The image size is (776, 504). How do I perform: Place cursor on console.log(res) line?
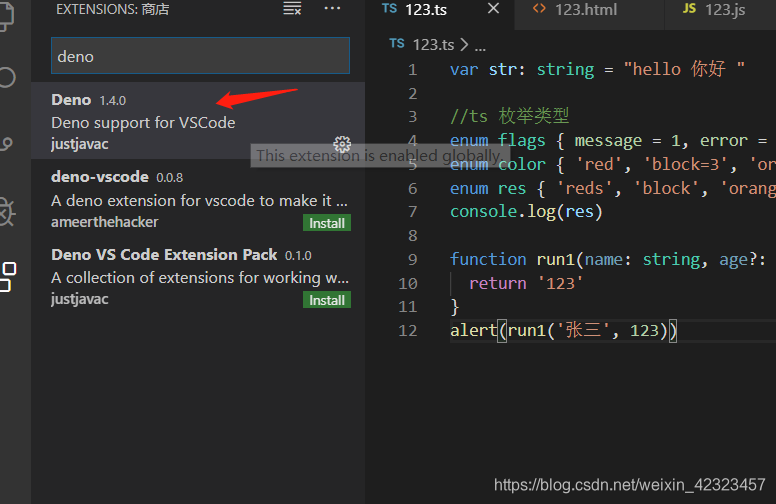tap(526, 212)
